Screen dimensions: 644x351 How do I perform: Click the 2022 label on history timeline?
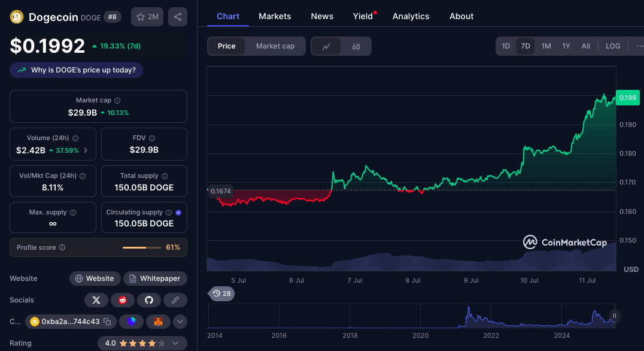[491, 335]
